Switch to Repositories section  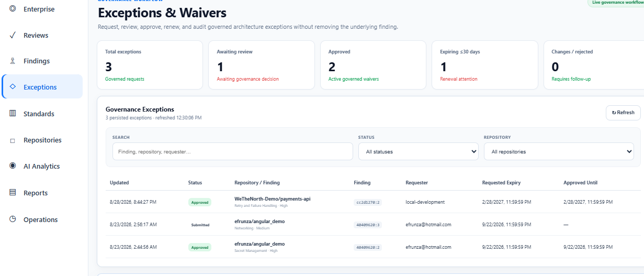tap(42, 140)
